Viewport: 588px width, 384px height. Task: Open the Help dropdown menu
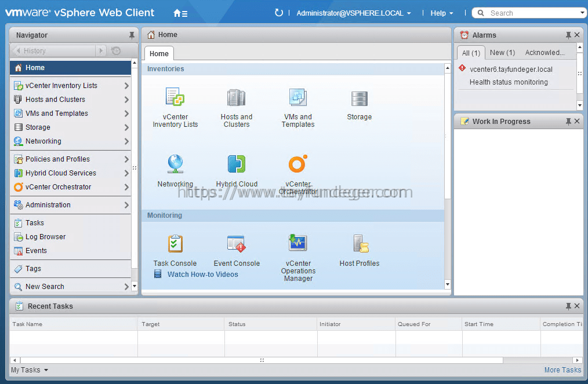point(442,13)
